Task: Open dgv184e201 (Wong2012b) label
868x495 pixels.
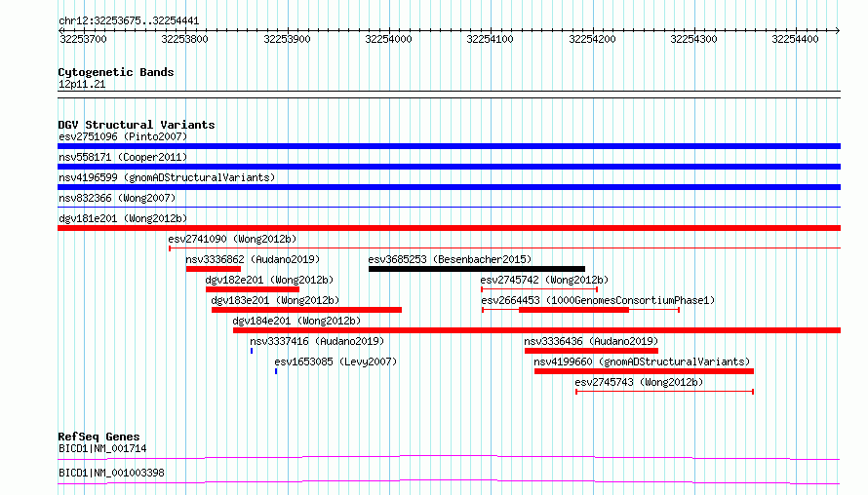Action: point(296,321)
